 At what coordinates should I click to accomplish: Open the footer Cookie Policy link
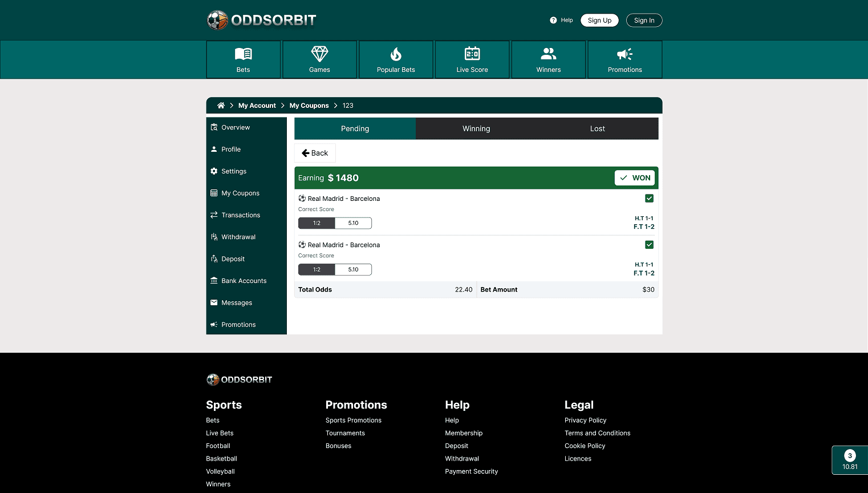pyautogui.click(x=585, y=446)
